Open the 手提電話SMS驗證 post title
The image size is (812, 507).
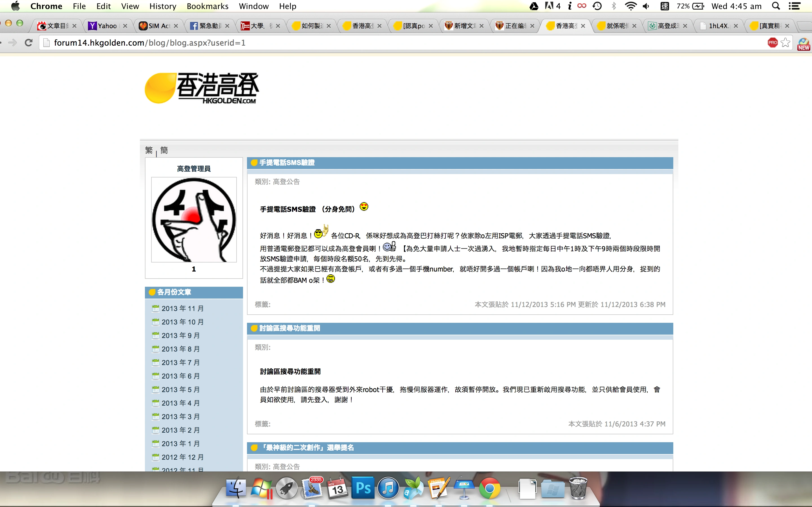click(x=287, y=163)
